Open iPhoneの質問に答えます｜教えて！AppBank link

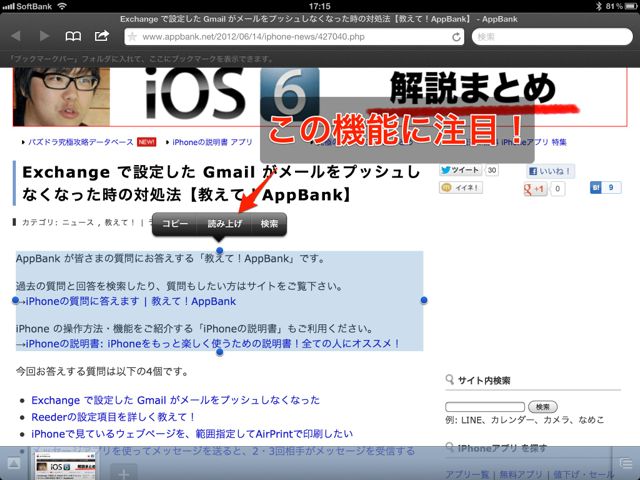pyautogui.click(x=131, y=301)
